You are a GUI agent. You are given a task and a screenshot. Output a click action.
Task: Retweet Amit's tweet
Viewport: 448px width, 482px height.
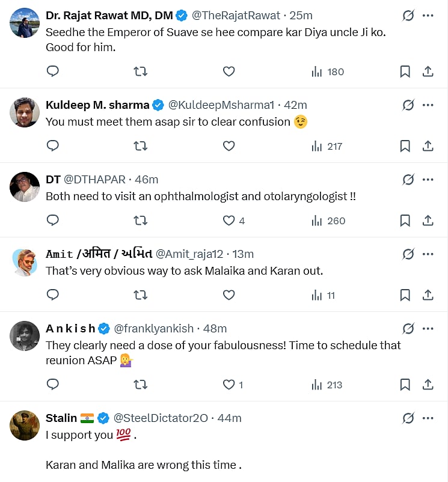[x=140, y=295]
